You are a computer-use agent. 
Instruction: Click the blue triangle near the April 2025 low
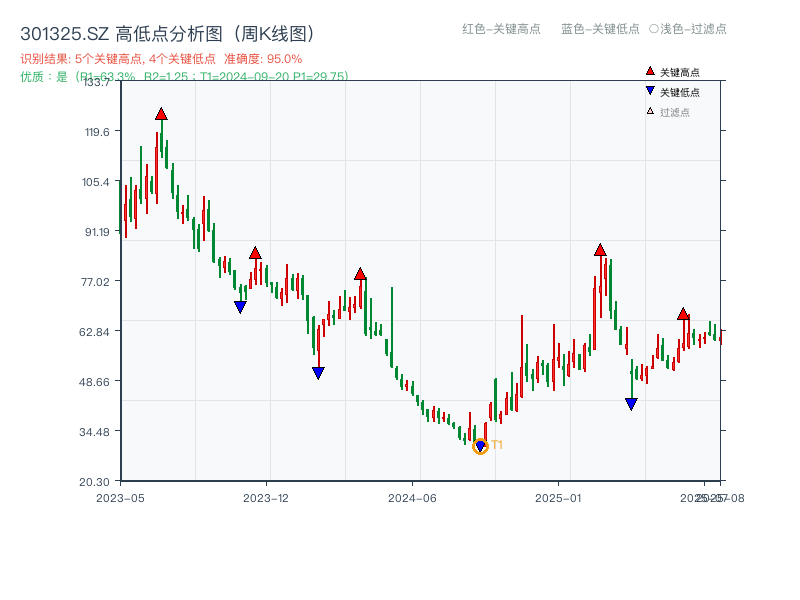(632, 404)
